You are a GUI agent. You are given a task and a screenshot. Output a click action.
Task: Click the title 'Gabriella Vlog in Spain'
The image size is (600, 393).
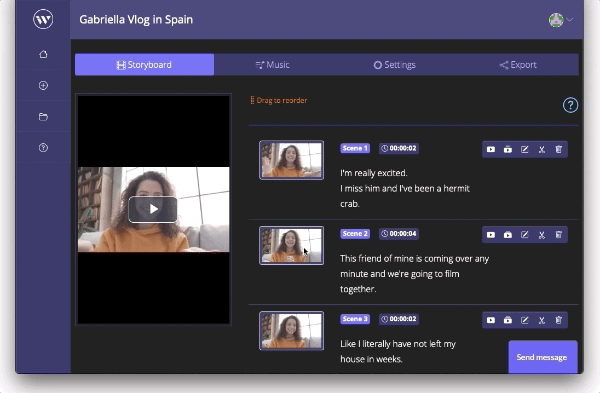click(x=136, y=20)
